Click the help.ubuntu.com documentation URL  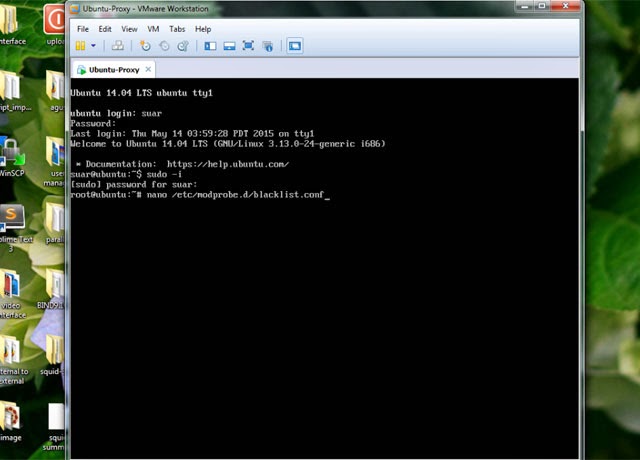click(228, 164)
